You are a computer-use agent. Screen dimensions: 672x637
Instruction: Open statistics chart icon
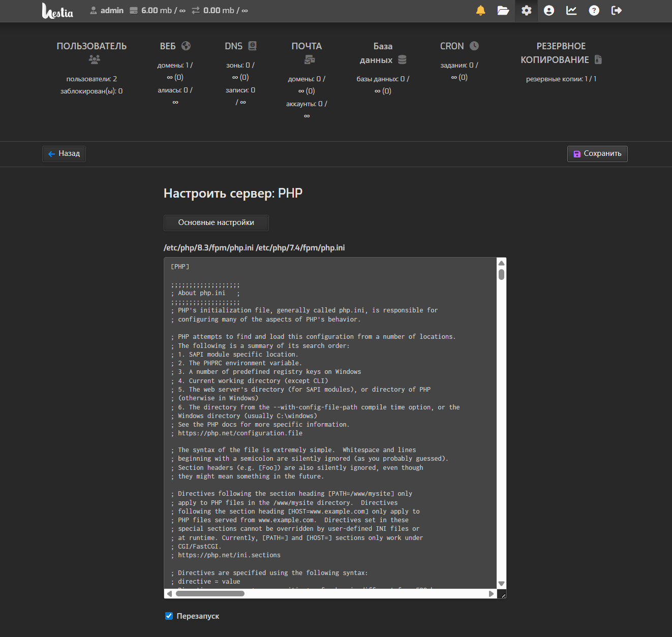tap(571, 11)
